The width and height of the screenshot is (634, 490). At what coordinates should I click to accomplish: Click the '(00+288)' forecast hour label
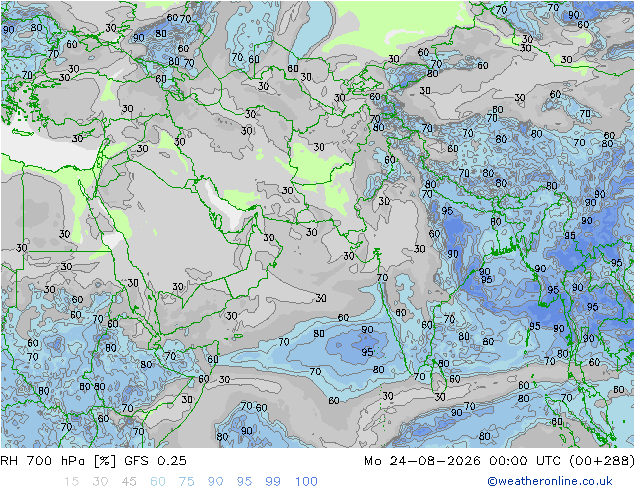click(x=601, y=461)
